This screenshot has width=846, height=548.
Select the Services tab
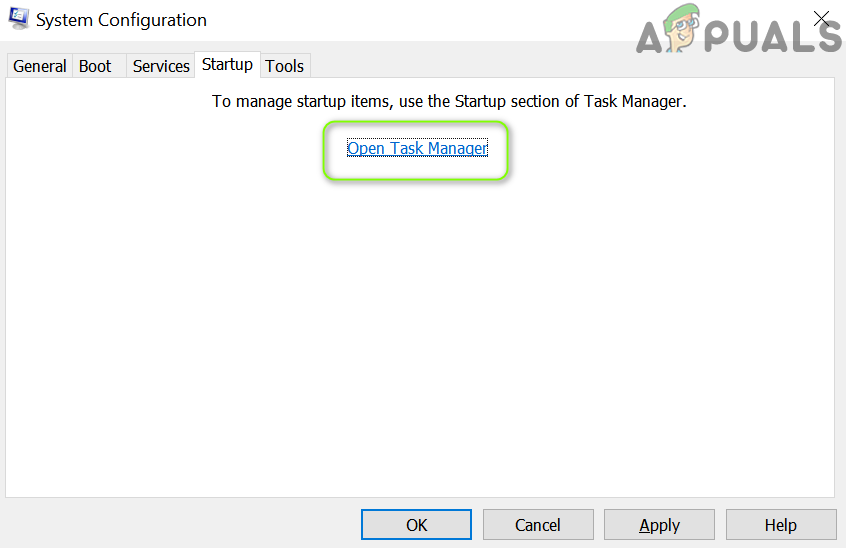[161, 66]
